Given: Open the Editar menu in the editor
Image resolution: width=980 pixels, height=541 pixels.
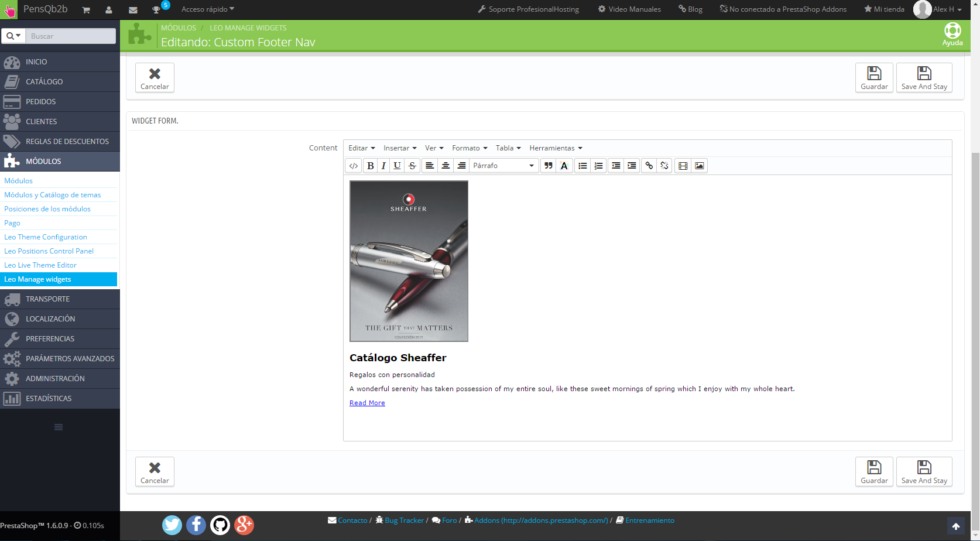Looking at the screenshot, I should [362, 148].
